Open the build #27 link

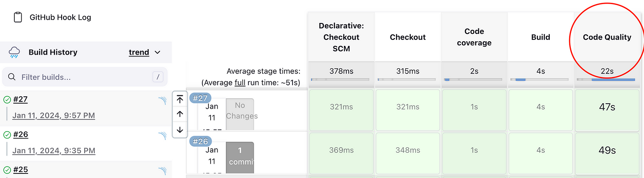point(20,100)
